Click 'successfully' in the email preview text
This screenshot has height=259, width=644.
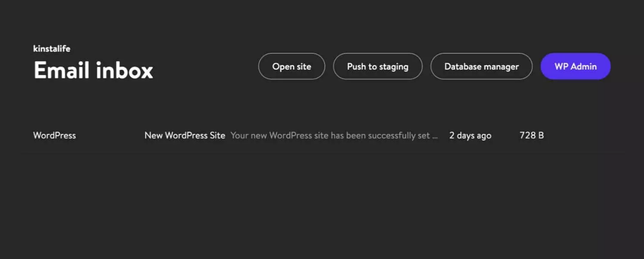coord(393,135)
